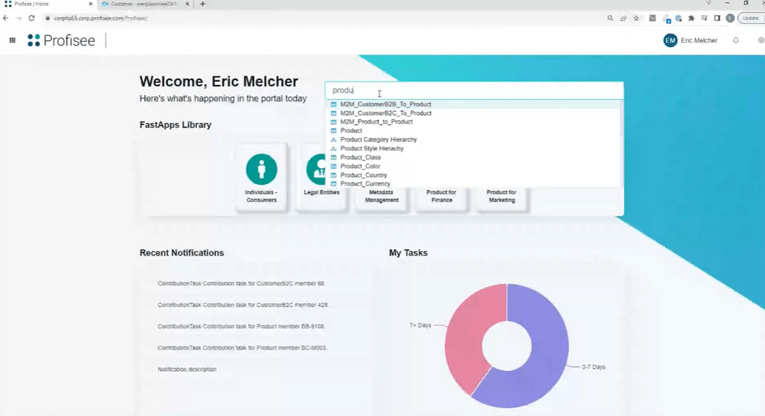The height and width of the screenshot is (416, 765).
Task: Reload the page with refresh icon
Action: [x=32, y=18]
